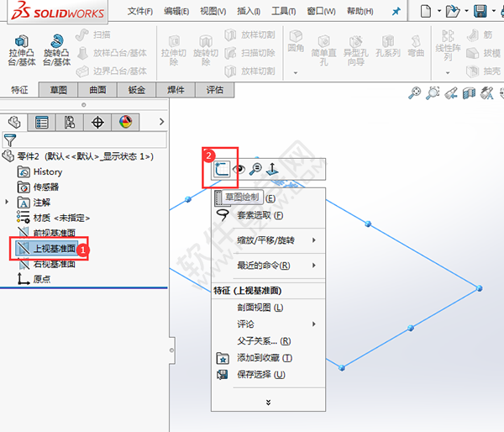Open the DimXpertManager tab
The height and width of the screenshot is (432, 504).
click(x=97, y=122)
